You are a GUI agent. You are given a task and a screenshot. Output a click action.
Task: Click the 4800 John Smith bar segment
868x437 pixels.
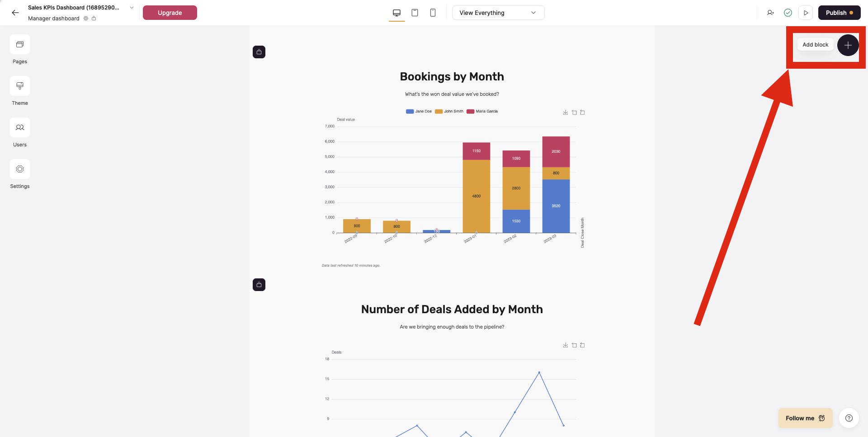click(x=476, y=196)
